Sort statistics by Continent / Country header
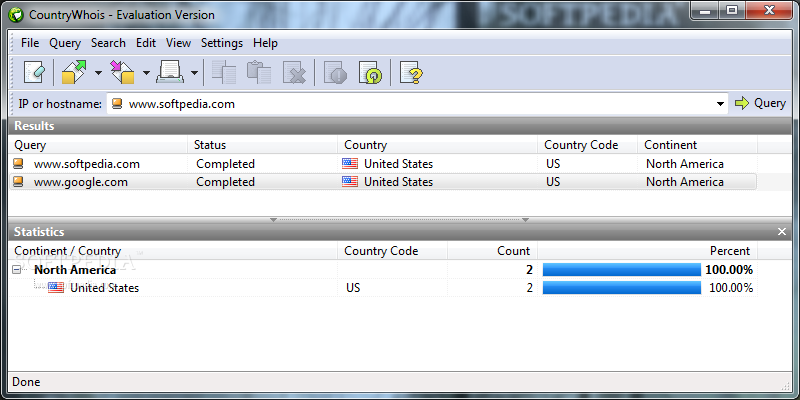The image size is (800, 400). [173, 251]
